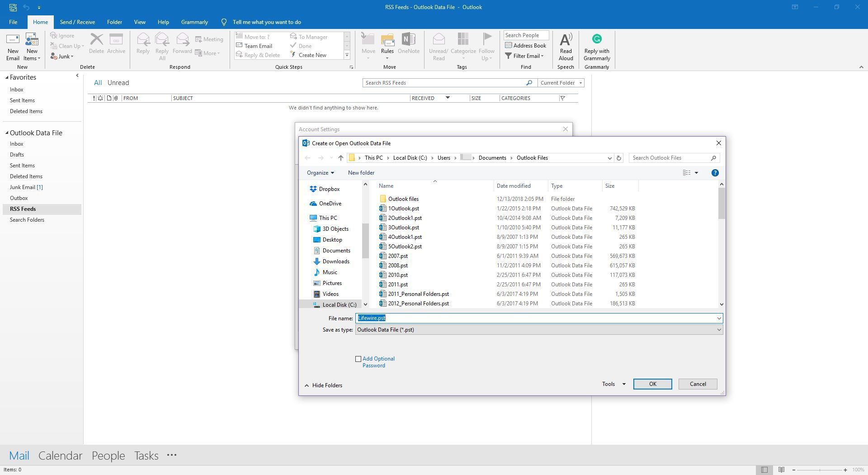Select 1Outlook.pst in file list
Screen dimensions: 868x475
403,209
